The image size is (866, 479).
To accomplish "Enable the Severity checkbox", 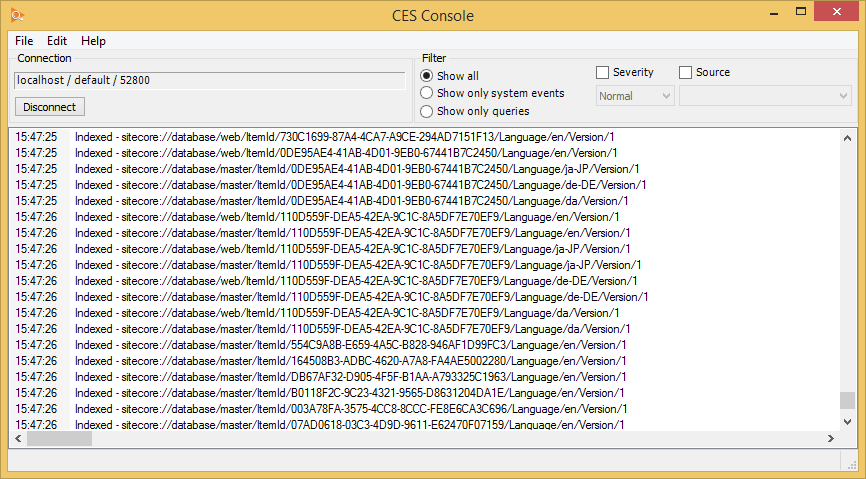I will [603, 72].
